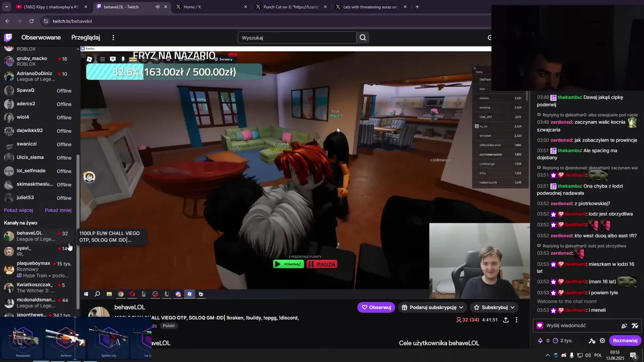Open gruby_macko channel in sidebar
644x362 pixels.
click(38, 61)
